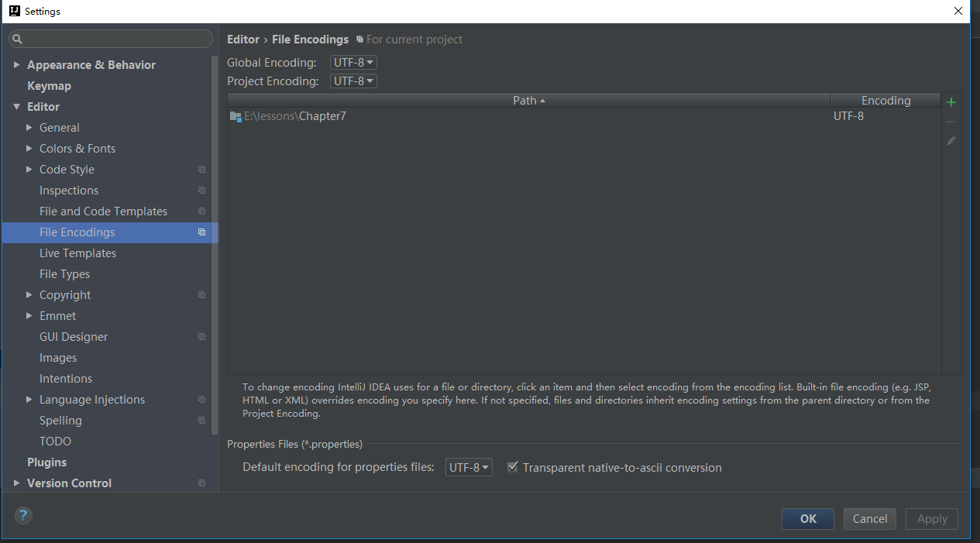
Task: Select Images settings entry
Action: pos(58,358)
